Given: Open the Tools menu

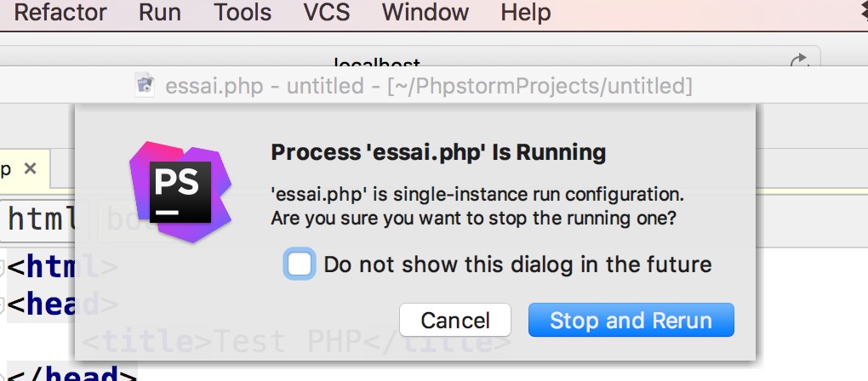Looking at the screenshot, I should click(x=243, y=12).
